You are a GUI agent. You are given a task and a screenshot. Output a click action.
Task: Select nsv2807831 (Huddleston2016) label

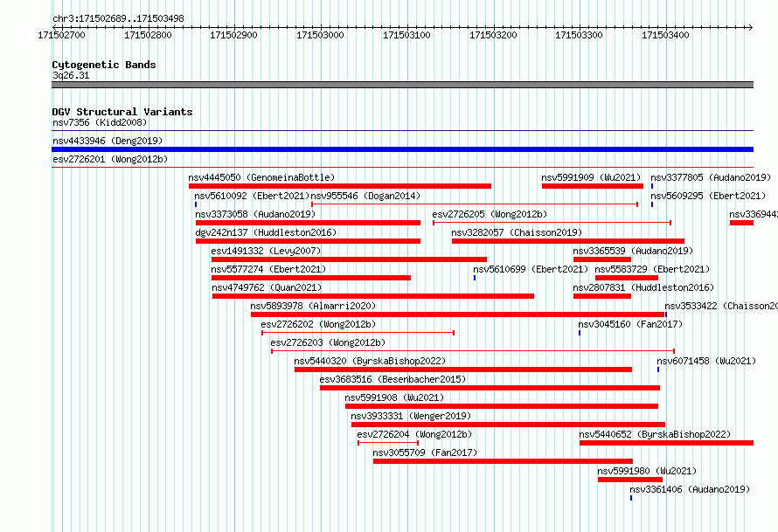click(643, 287)
